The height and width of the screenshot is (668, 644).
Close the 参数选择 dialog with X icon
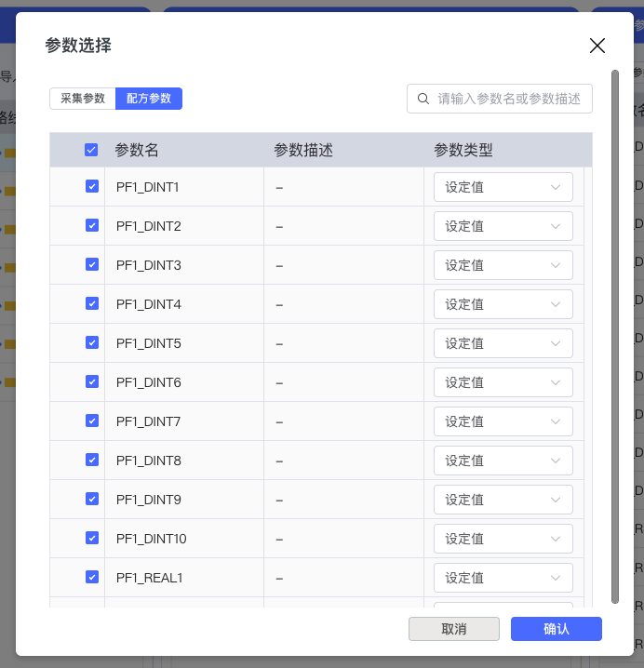pyautogui.click(x=597, y=46)
